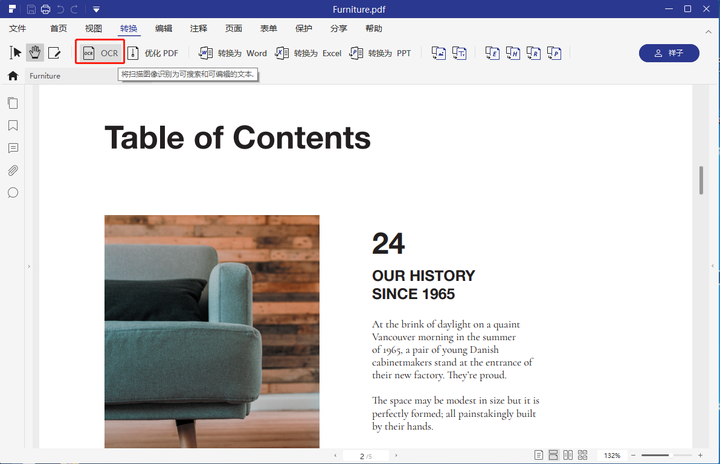Click the armchair image on the page
This screenshot has width=720, height=464.
[x=212, y=331]
